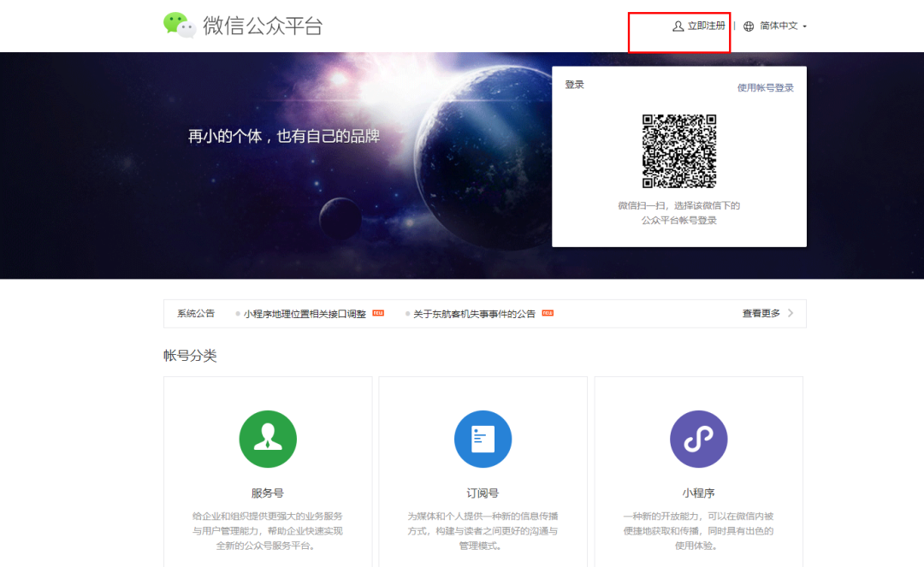Open 关于东航客机失事事件的公告 announcement
Screen dimensions: 924x567
tap(474, 314)
